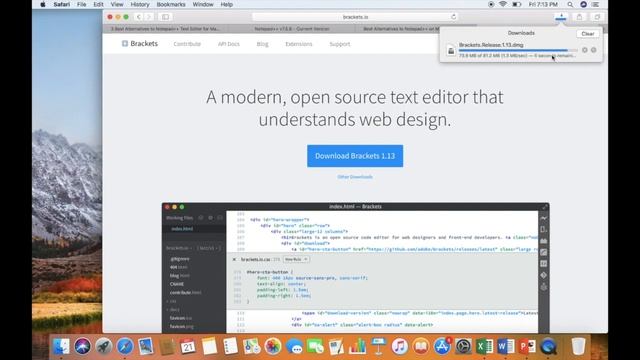Image resolution: width=640 pixels, height=360 pixels.
Task: Open the File menu
Action: [82, 4]
